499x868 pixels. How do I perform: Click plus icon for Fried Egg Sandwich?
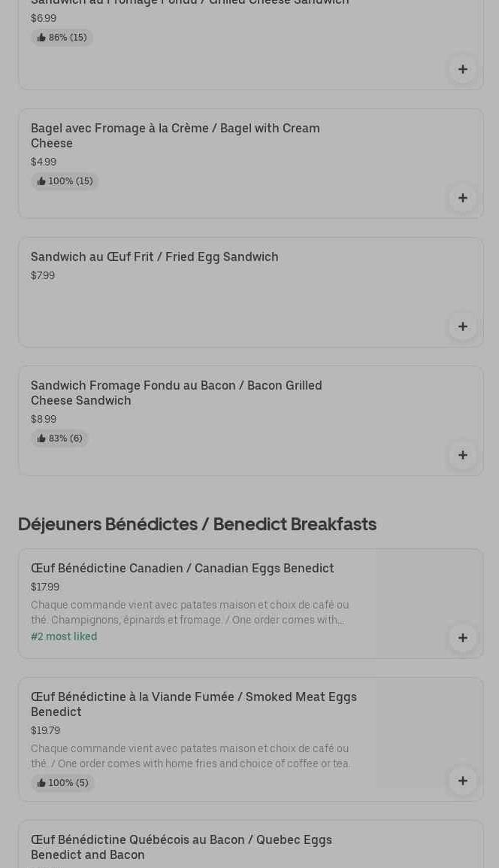coord(462,326)
